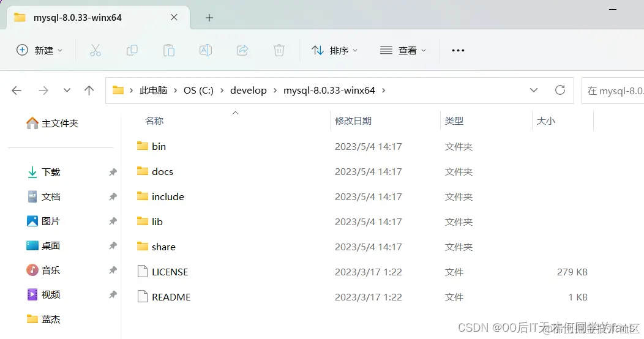Viewport: 644px width, 339px height.
Task: Open 音乐 in the sidebar
Action: point(43,270)
